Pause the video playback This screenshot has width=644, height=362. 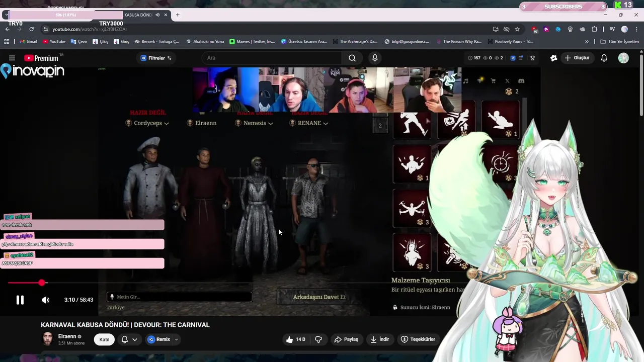(x=20, y=300)
